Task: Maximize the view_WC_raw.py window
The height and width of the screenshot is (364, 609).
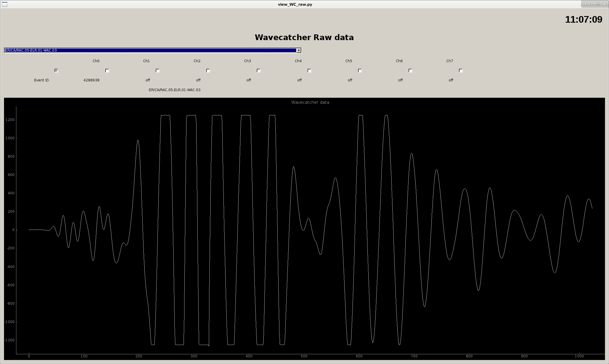Action: point(598,4)
